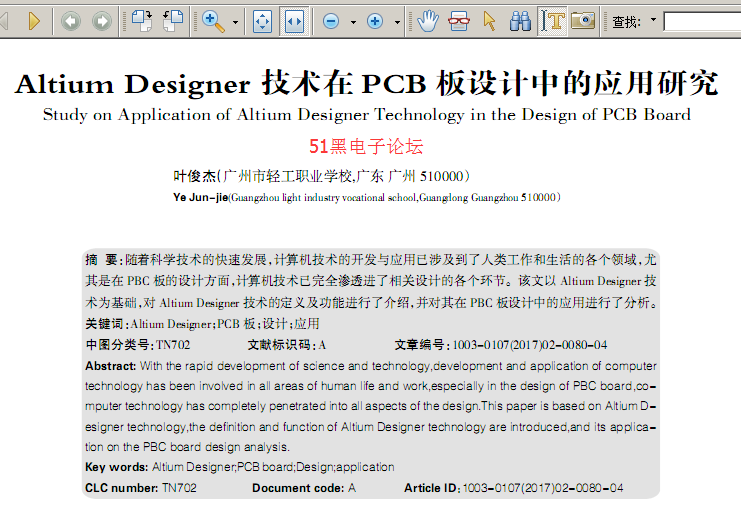Toggle the text selection tool
Image resolution: width=741 pixels, height=524 pixels.
(x=552, y=21)
